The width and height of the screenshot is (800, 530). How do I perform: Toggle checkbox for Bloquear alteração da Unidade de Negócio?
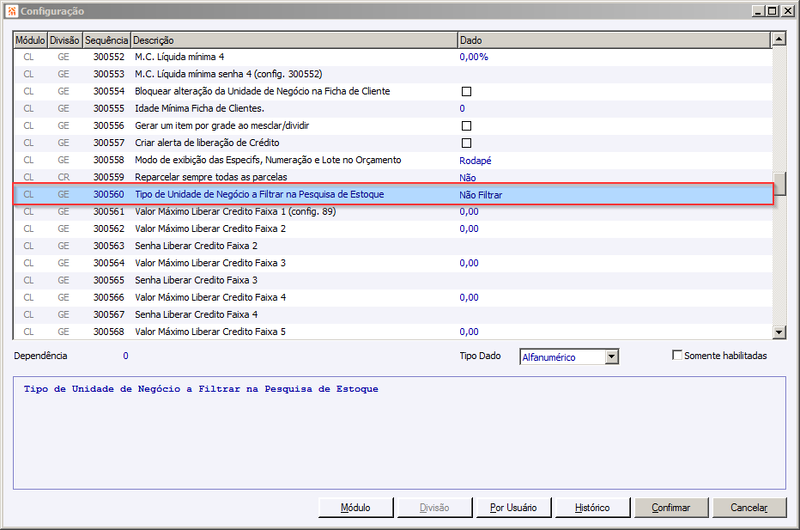click(466, 91)
